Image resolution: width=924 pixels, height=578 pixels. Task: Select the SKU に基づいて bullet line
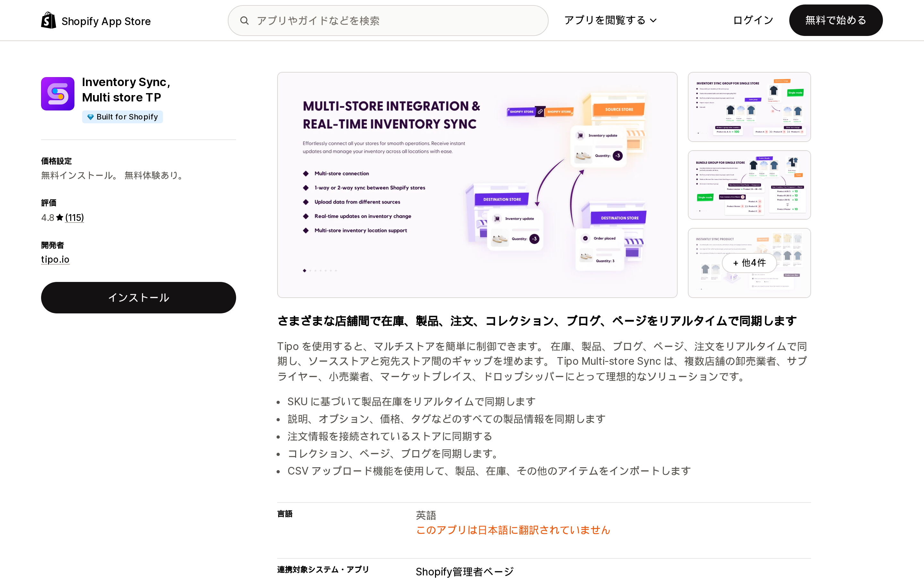point(412,401)
